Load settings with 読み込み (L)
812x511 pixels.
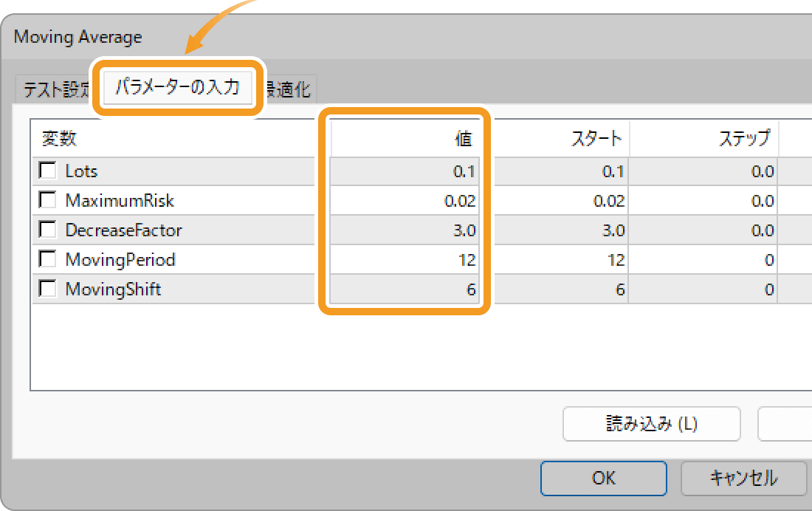tap(652, 424)
